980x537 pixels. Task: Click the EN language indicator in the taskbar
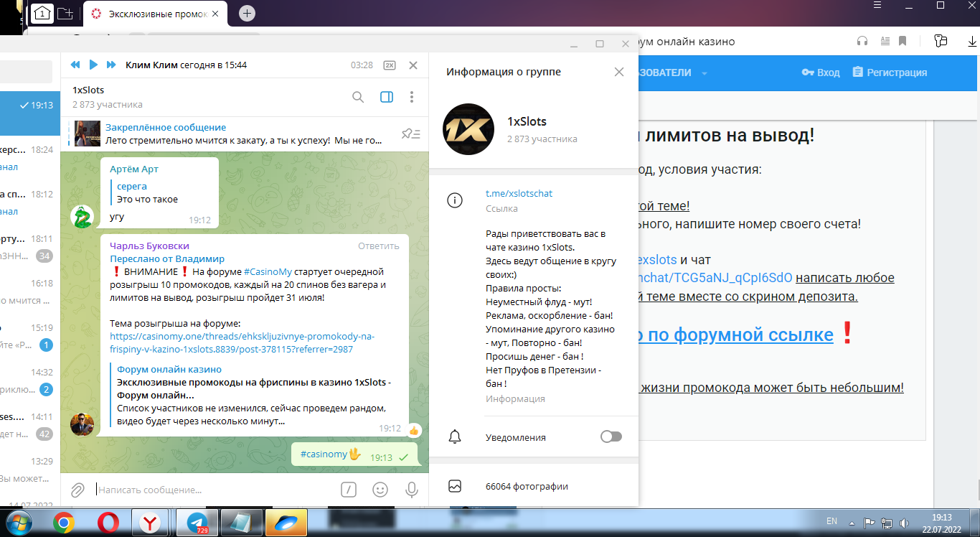[832, 520]
